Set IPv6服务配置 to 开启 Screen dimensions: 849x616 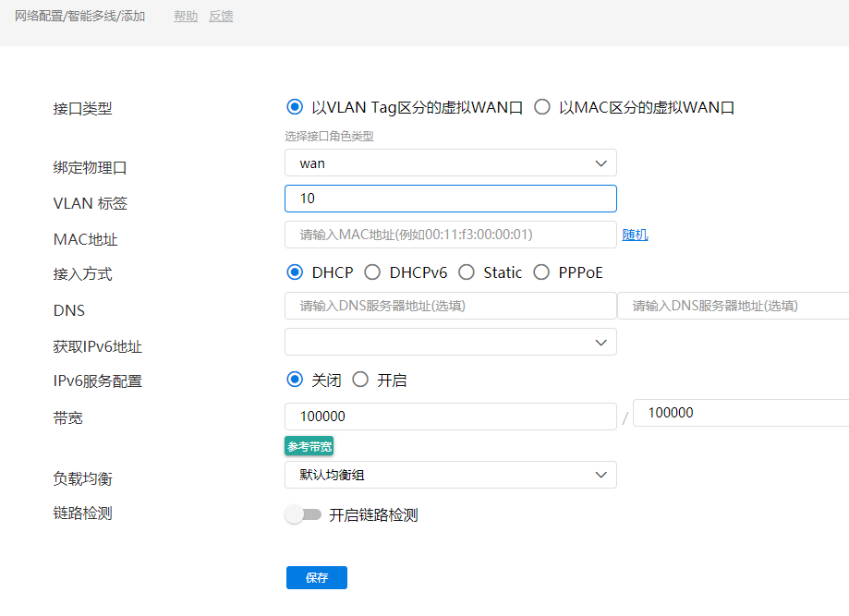360,380
